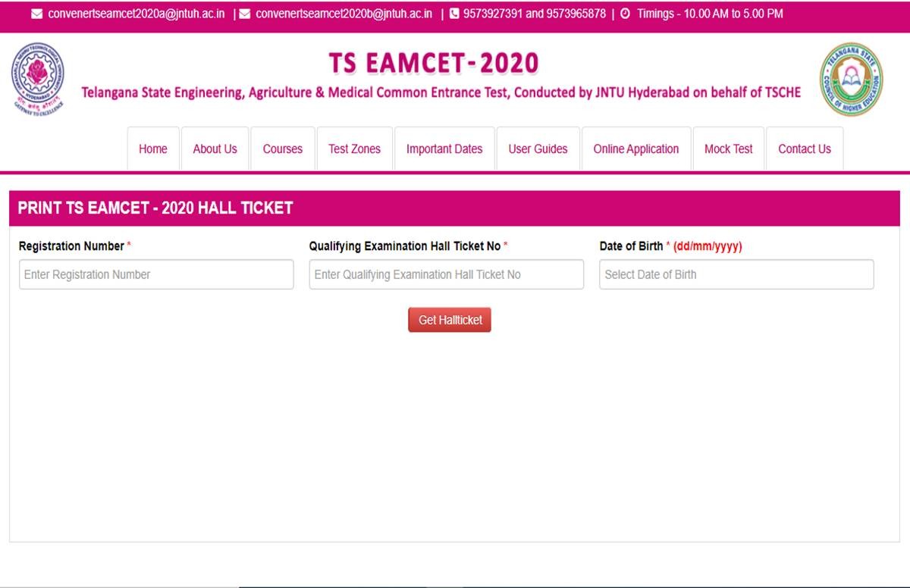This screenshot has width=910, height=588.
Task: Navigate to Online Application
Action: pos(635,149)
